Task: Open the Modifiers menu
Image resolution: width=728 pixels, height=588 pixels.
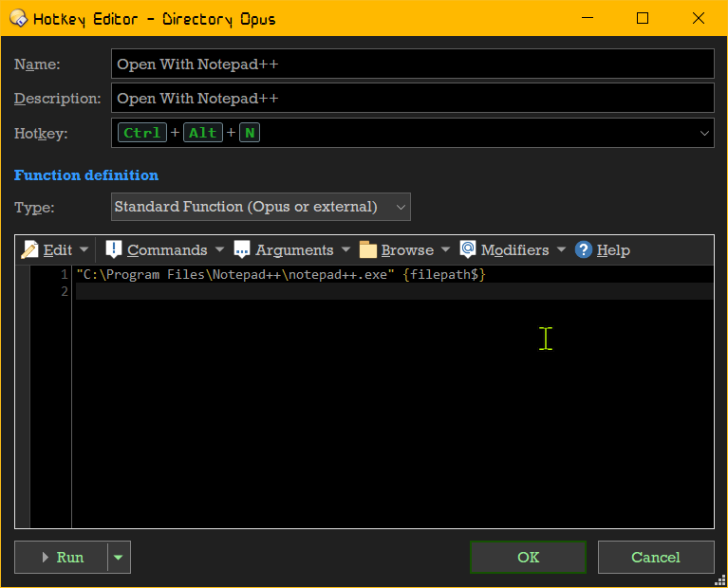Action: coord(514,250)
